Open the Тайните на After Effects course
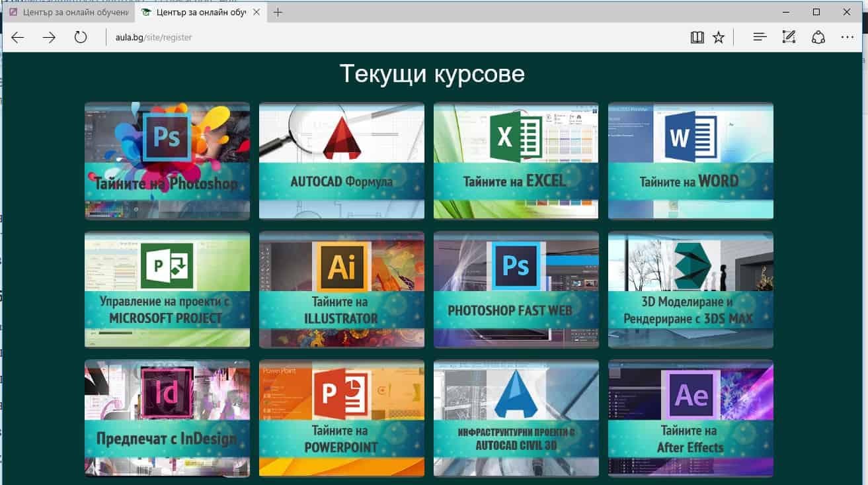This screenshot has height=485, width=868. click(x=690, y=418)
